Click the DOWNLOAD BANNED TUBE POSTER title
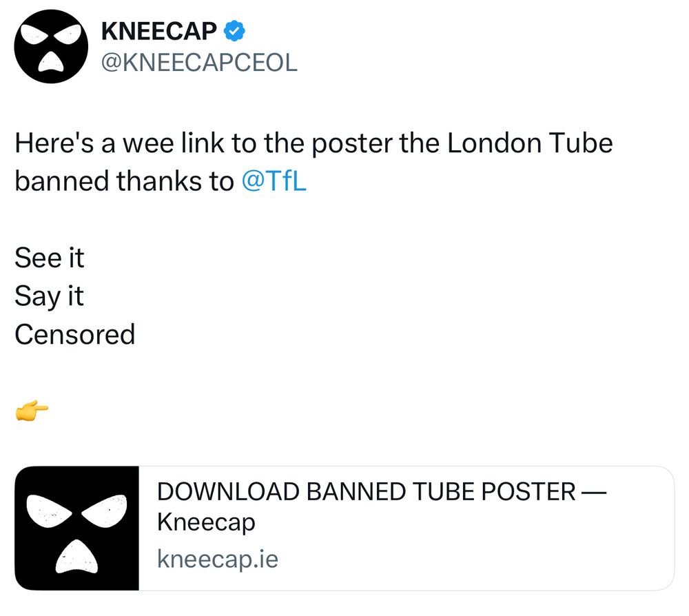The height and width of the screenshot is (616, 689). [381, 492]
